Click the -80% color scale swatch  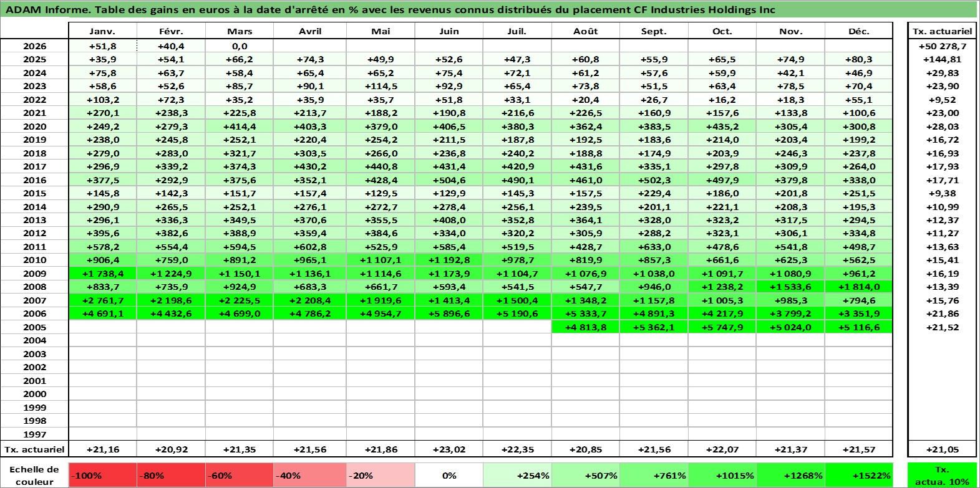171,476
